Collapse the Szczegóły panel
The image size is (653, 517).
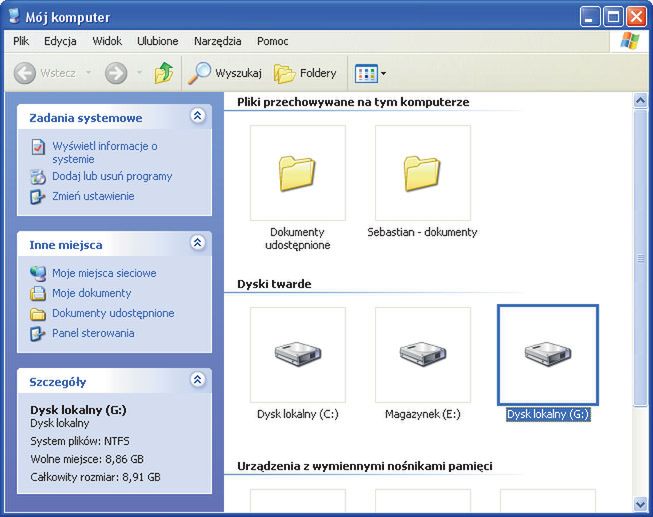(198, 380)
